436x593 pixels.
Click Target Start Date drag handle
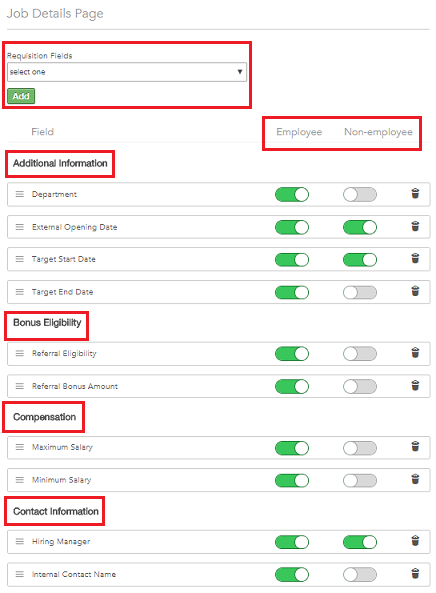pyautogui.click(x=19, y=259)
